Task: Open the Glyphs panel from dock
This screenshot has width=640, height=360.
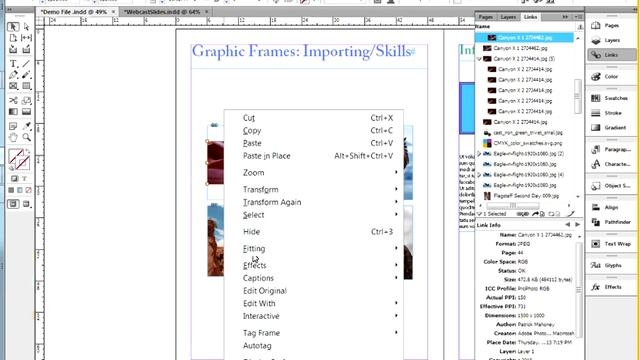Action: coord(611,265)
